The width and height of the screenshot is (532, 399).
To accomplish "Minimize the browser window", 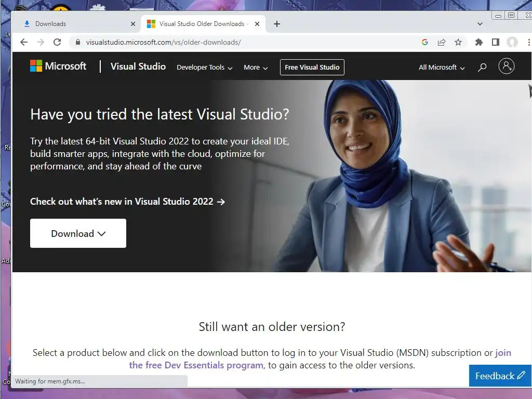I will click(498, 15).
